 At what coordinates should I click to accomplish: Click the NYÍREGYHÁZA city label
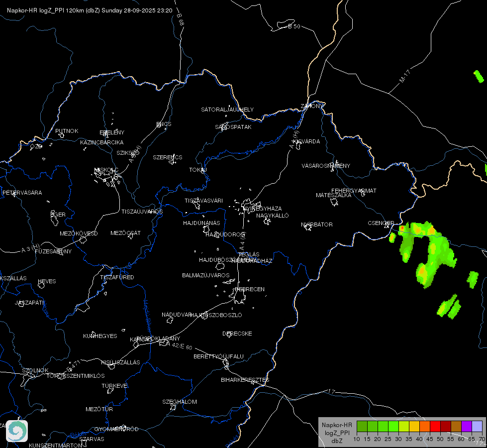click(263, 209)
